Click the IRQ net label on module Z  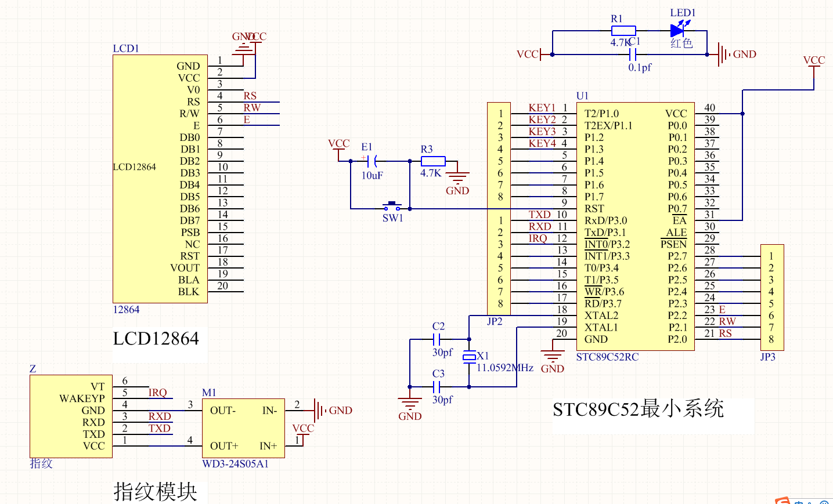158,393
